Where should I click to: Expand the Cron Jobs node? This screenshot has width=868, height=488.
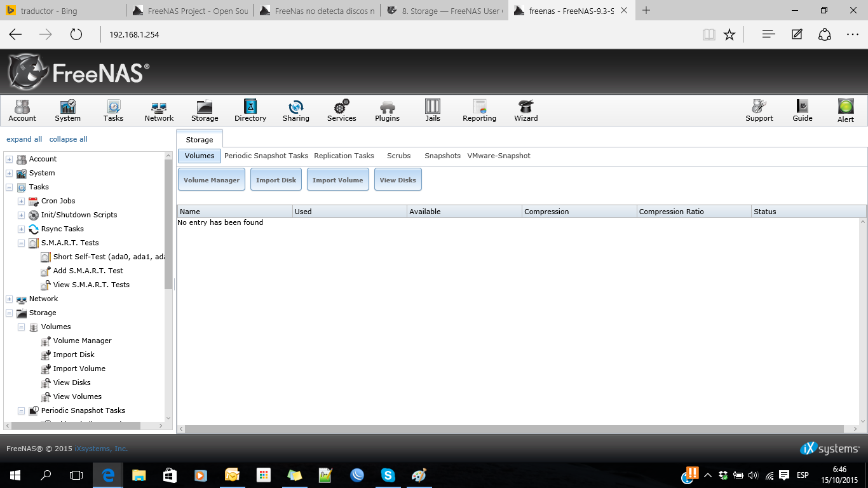22,201
